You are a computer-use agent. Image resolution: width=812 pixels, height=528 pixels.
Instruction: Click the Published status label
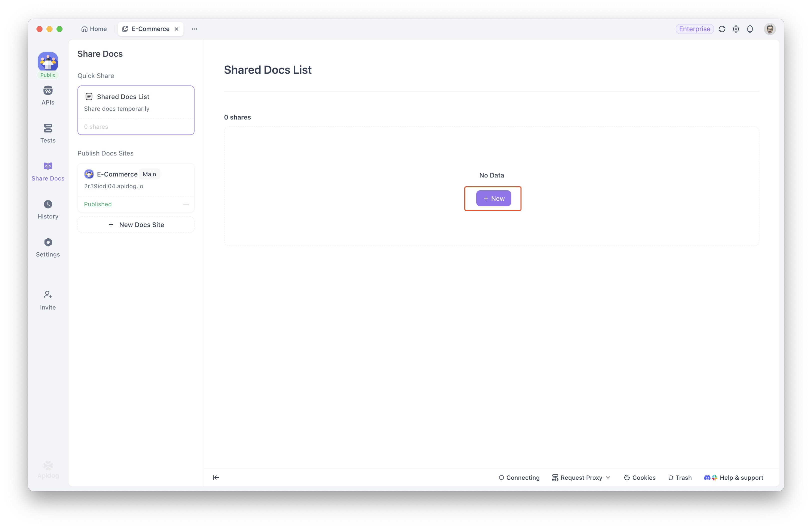coord(97,204)
